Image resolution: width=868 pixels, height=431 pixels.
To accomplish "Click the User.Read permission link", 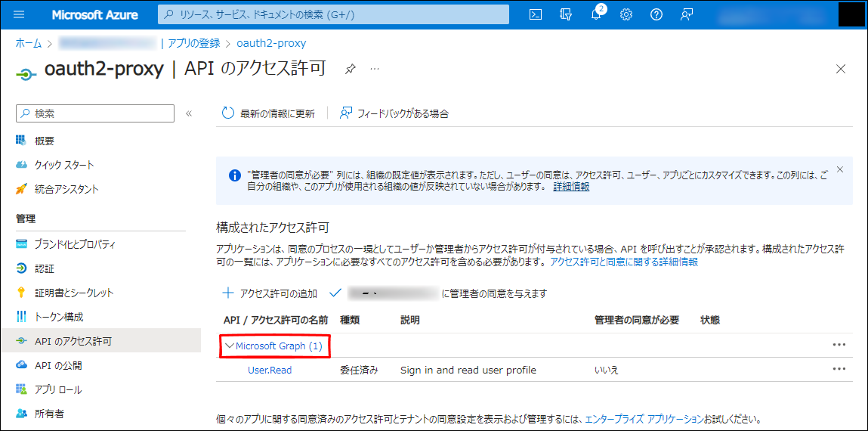I will 270,370.
